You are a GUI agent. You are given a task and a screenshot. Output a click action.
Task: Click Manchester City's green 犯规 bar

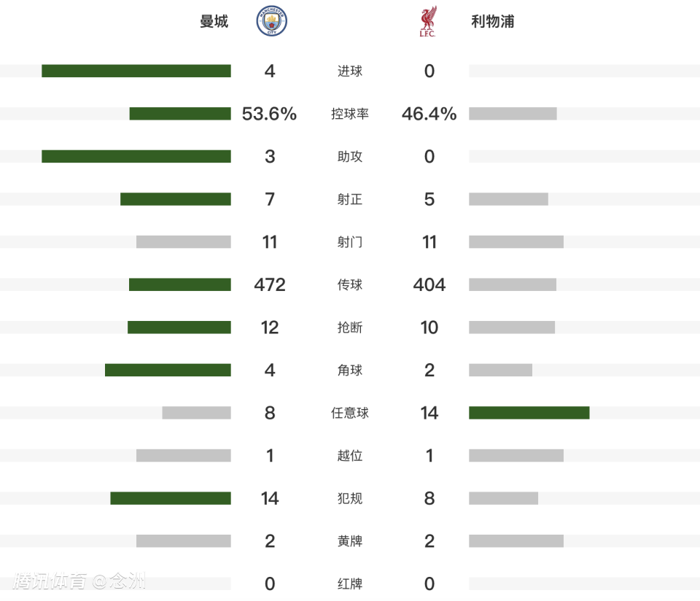point(171,498)
